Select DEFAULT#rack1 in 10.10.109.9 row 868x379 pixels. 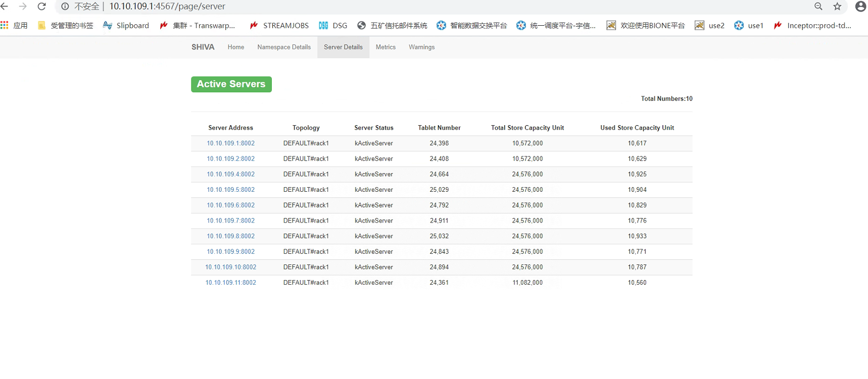pyautogui.click(x=306, y=252)
